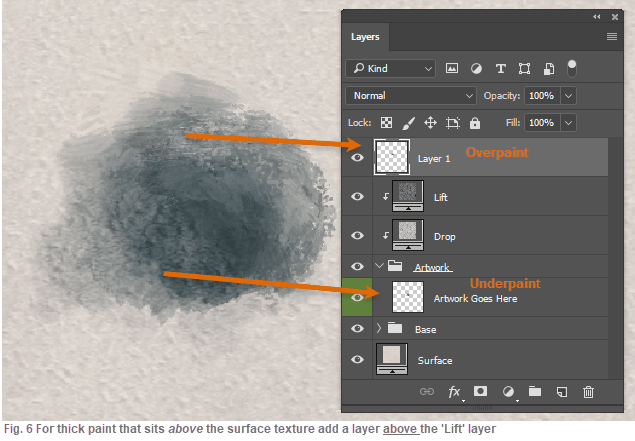Viewport: 635px width, 441px height.
Task: Add a layer mask
Action: (x=481, y=392)
